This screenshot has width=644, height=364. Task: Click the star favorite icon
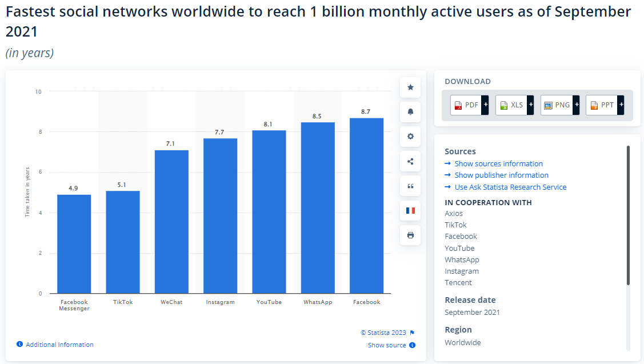point(410,87)
